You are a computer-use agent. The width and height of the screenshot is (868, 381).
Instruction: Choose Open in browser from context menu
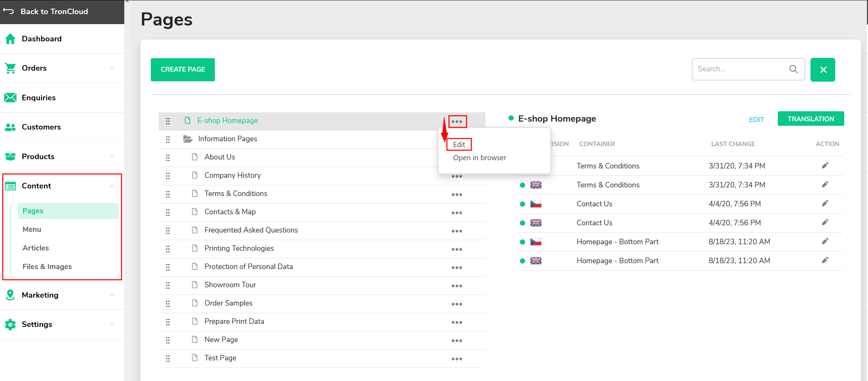479,158
